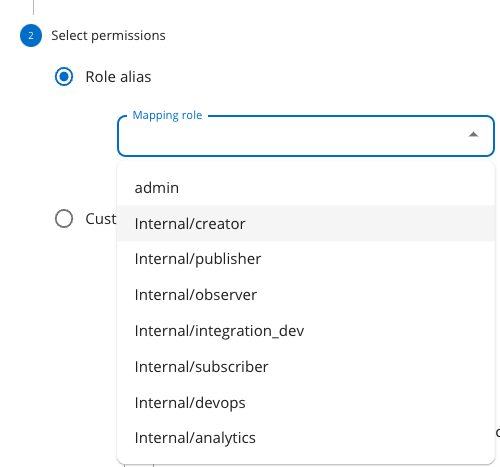The height and width of the screenshot is (467, 500).
Task: Click the step 2 number circle icon
Action: [31, 36]
